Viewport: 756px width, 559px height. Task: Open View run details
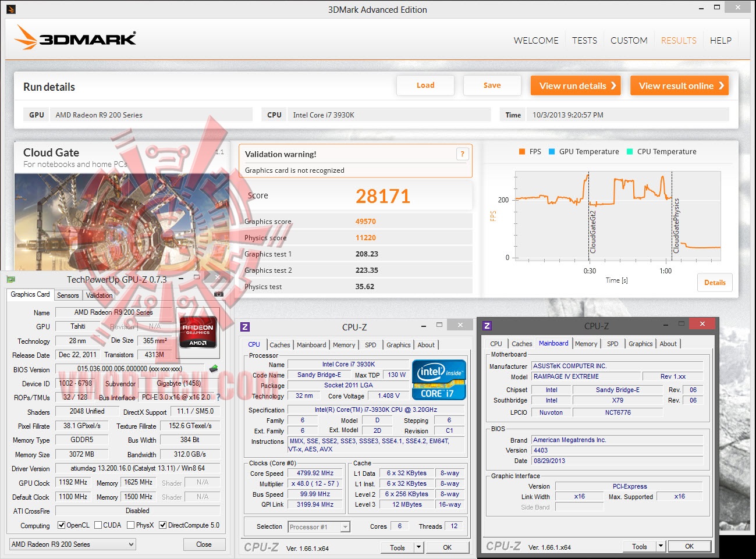576,86
